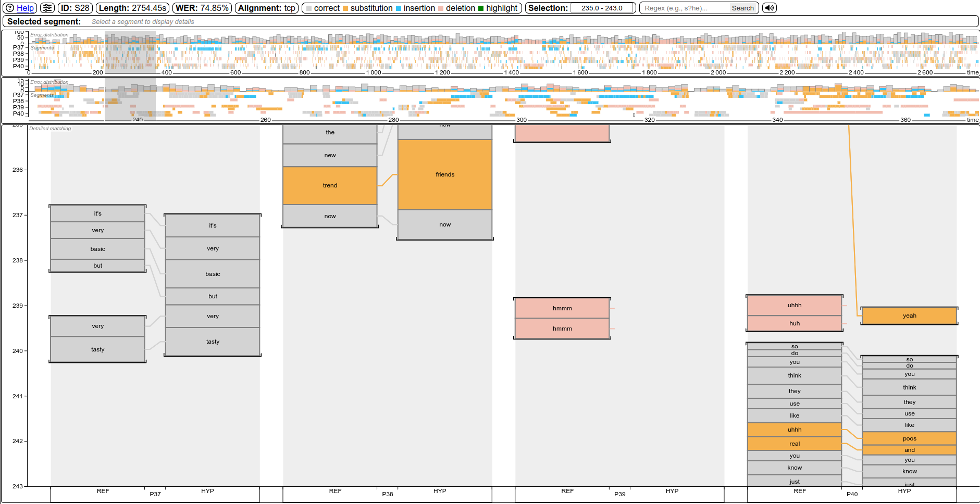
Task: Select the first pink 'hmmm' box in P39
Action: (562, 308)
